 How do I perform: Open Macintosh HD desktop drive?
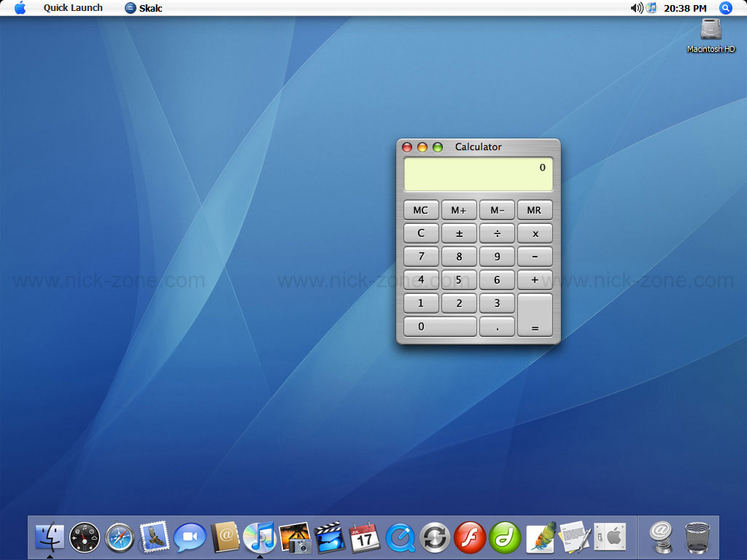(711, 35)
